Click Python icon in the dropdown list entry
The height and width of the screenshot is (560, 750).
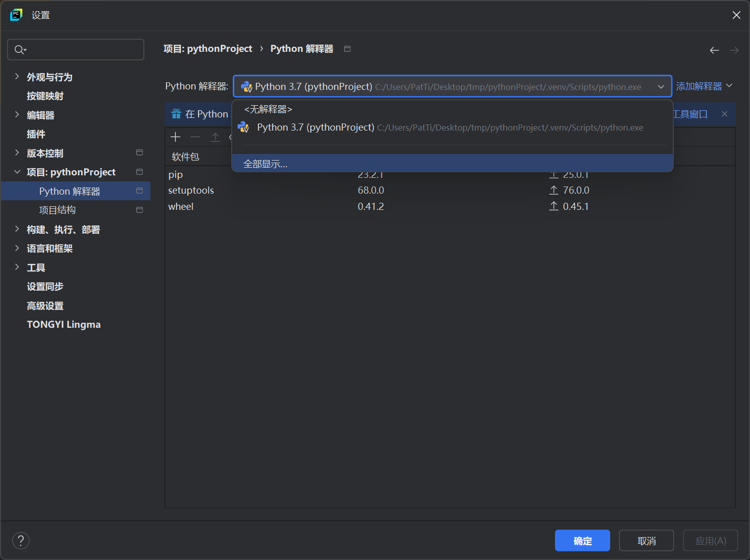(x=244, y=127)
